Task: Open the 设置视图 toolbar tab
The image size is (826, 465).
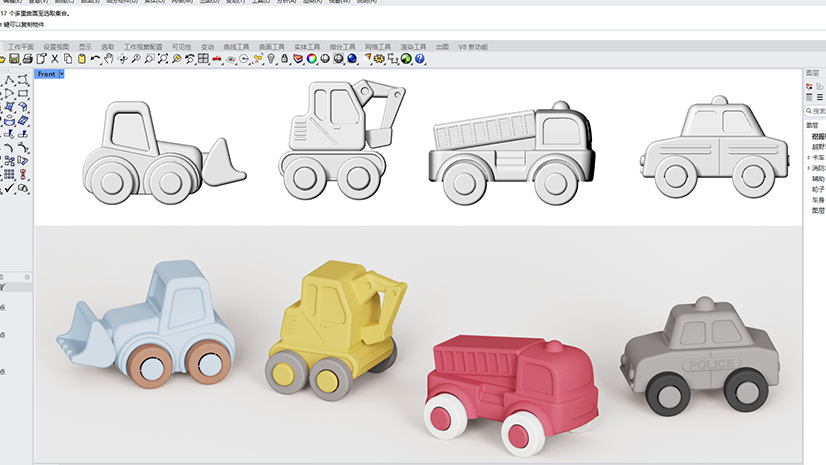Action: click(56, 47)
